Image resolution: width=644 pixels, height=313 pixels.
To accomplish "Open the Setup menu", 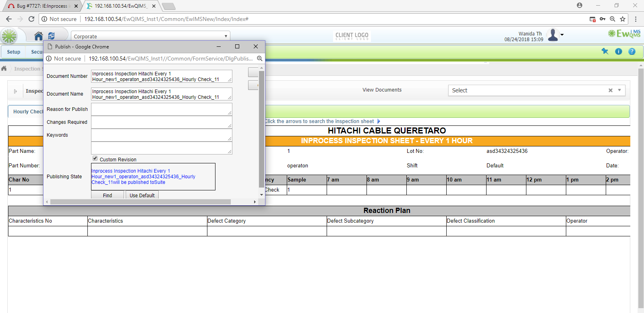I will click(x=13, y=52).
